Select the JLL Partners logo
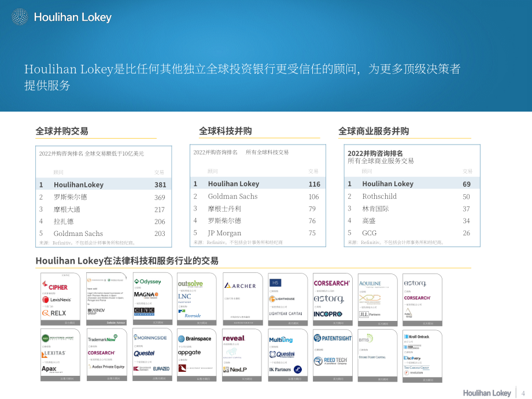 (x=370, y=315)
